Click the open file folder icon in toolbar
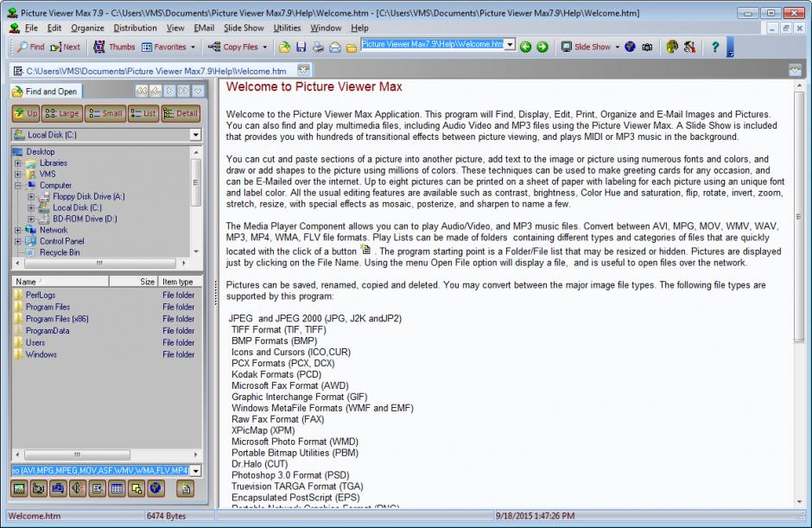 [284, 48]
